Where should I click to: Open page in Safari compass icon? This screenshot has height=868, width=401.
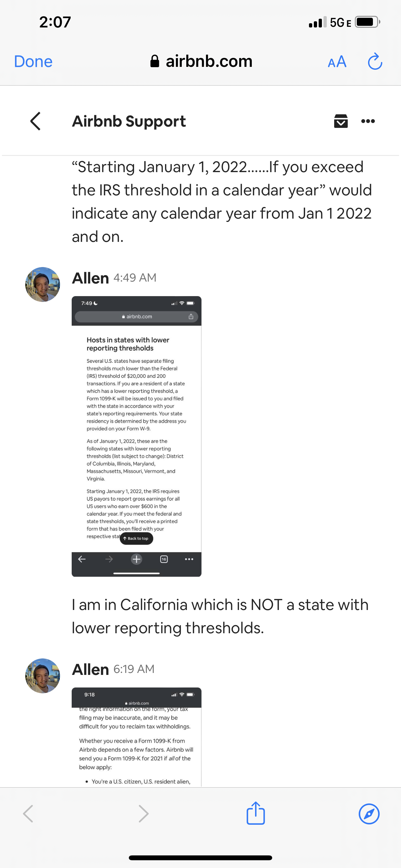(x=369, y=814)
